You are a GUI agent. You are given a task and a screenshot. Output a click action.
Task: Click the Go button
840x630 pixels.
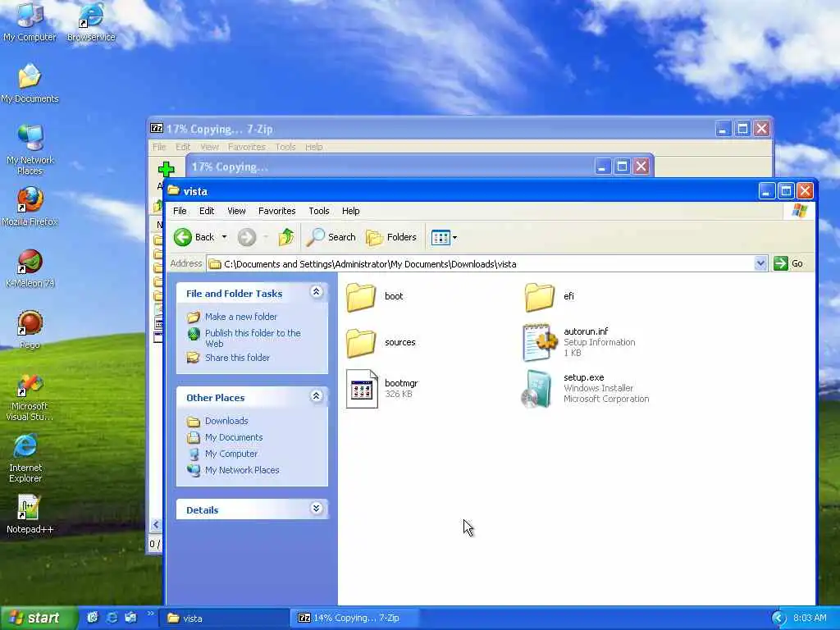pyautogui.click(x=788, y=263)
